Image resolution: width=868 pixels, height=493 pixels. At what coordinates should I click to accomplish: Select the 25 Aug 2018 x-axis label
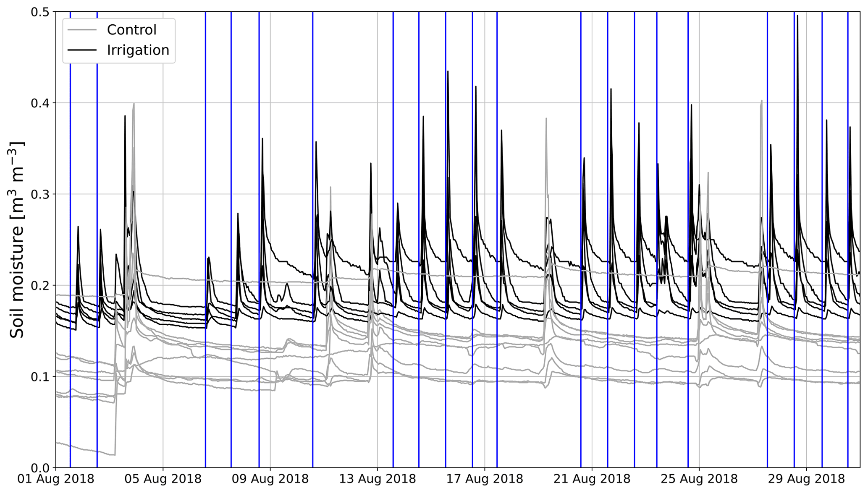[x=699, y=479]
